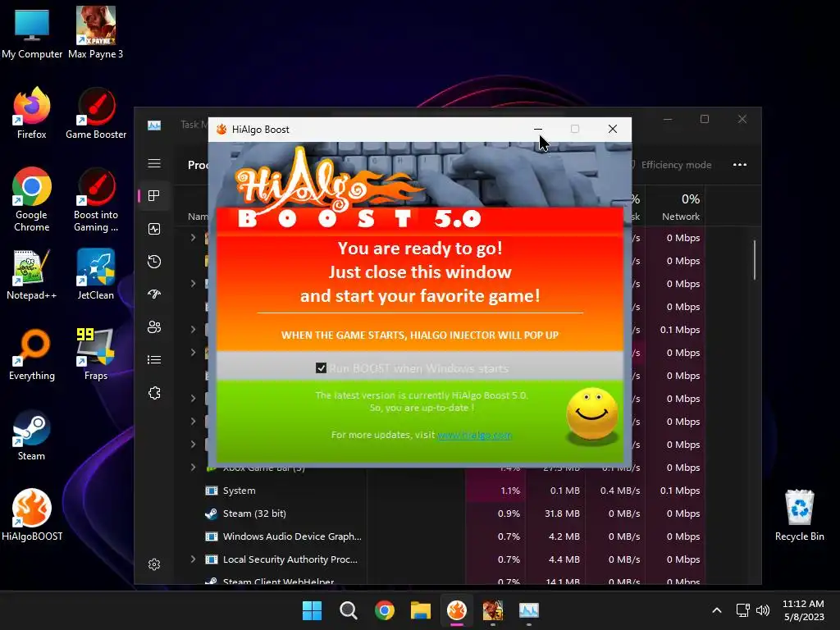
Task: Open the Everything search desktop shortcut
Action: tap(32, 354)
